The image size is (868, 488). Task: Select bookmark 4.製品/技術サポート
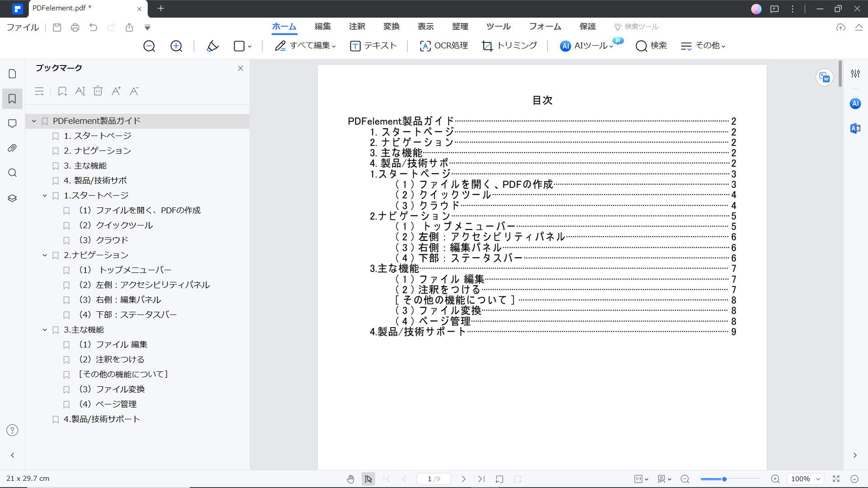tap(102, 419)
